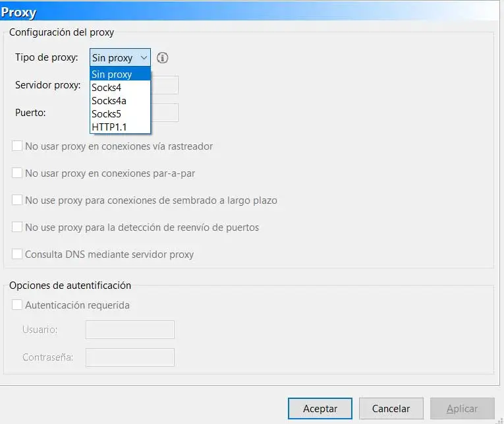Click the Puerto input field

point(164,113)
